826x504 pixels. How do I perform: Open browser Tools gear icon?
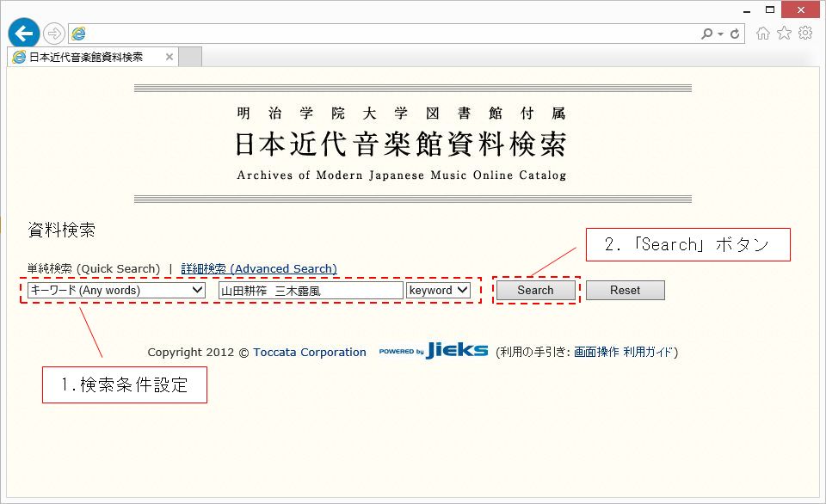tap(805, 34)
